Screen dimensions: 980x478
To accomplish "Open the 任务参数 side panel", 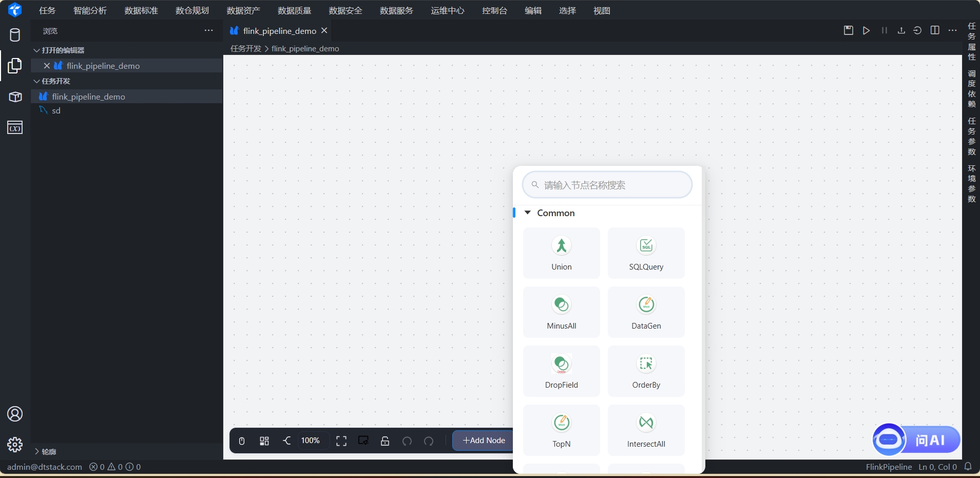I will tap(971, 136).
